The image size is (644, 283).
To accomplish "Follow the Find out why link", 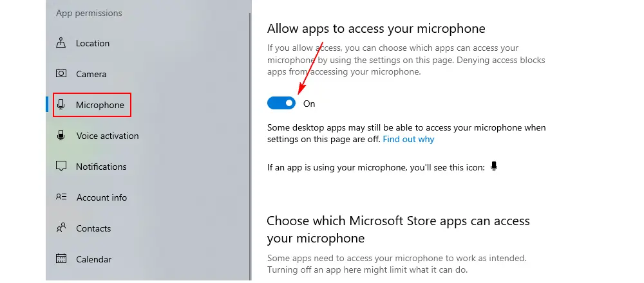I will pos(408,139).
